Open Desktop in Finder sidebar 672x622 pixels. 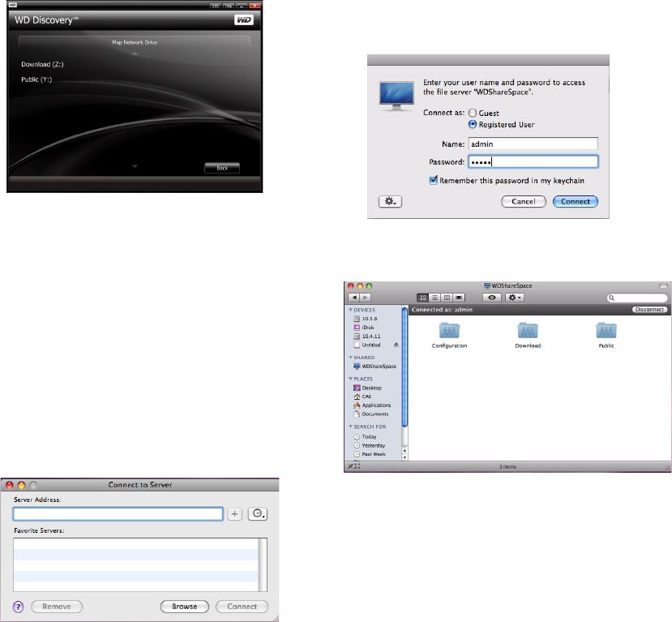[367, 388]
